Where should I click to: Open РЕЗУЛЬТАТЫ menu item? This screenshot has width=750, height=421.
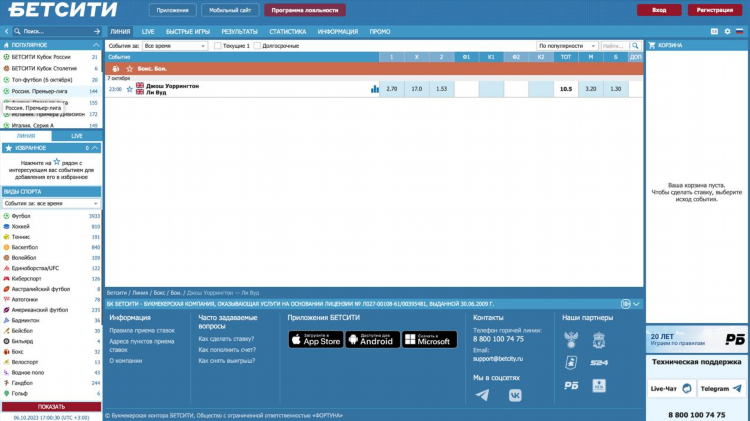(x=240, y=32)
